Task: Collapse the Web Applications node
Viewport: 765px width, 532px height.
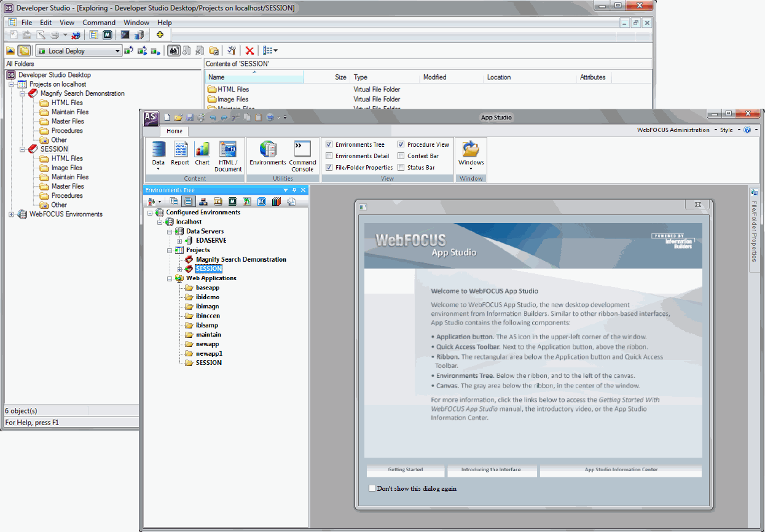Action: (170, 278)
